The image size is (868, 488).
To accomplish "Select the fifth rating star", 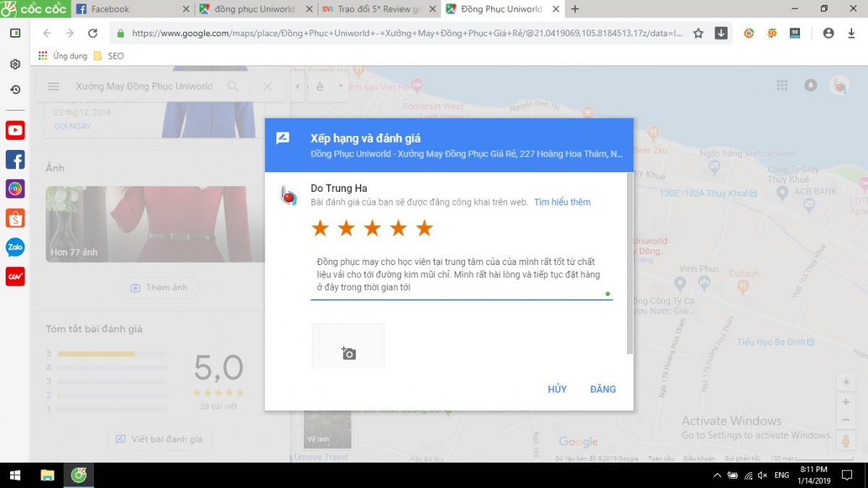I will click(425, 229).
